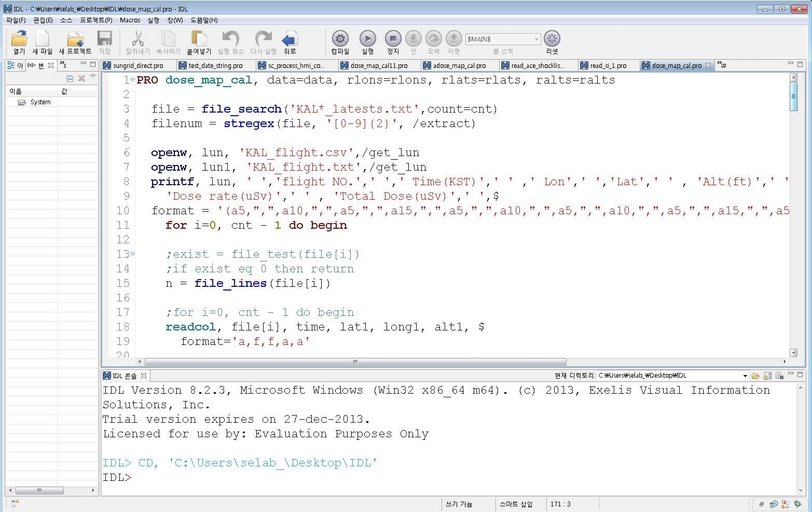This screenshot has height=512, width=812.
Task: Click the 붙여넣기 (Paste) clipboard icon
Action: pyautogui.click(x=199, y=39)
